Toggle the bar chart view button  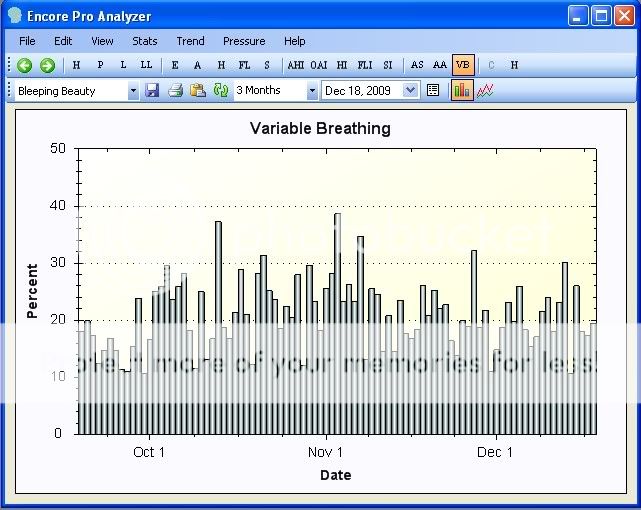click(x=462, y=90)
